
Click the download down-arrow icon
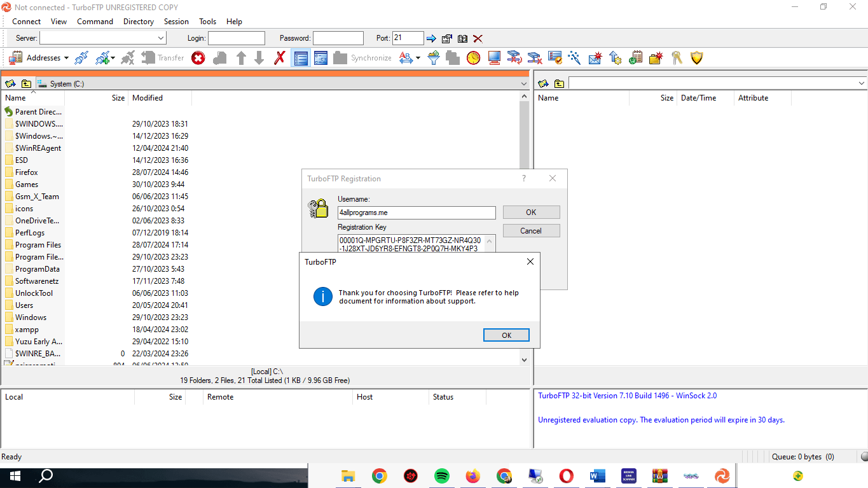pos(259,58)
